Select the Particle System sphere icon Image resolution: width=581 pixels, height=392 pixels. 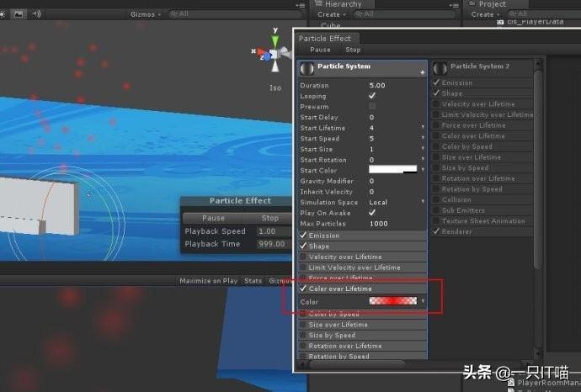pyautogui.click(x=307, y=68)
